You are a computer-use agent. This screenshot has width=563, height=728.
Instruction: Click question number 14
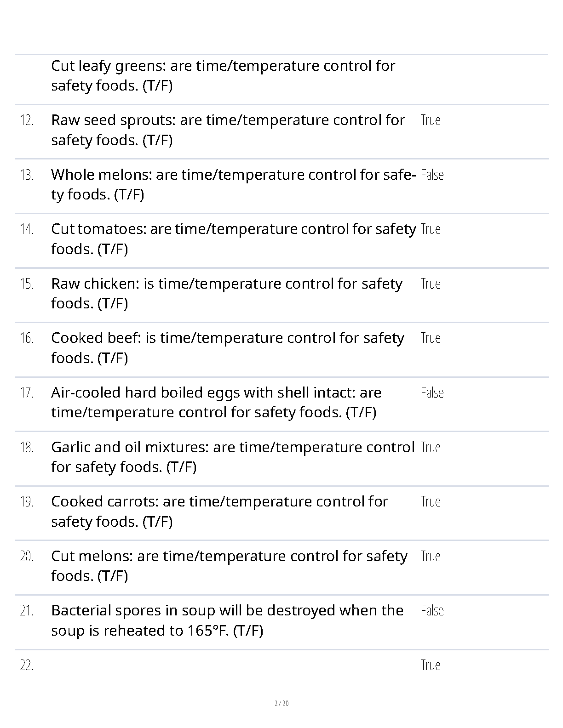pyautogui.click(x=27, y=229)
